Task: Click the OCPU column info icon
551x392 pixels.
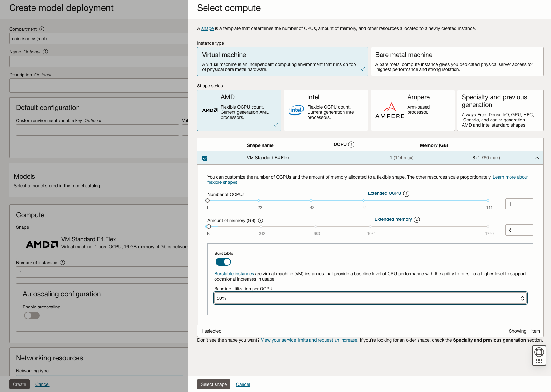Action: pos(351,145)
